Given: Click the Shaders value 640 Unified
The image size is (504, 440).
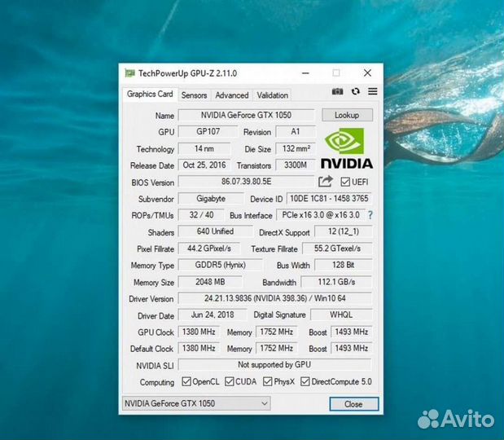Looking at the screenshot, I should coord(215,231).
